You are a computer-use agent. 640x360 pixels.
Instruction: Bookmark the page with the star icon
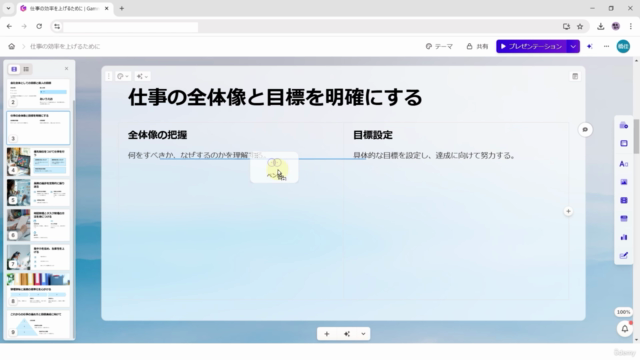(x=580, y=27)
